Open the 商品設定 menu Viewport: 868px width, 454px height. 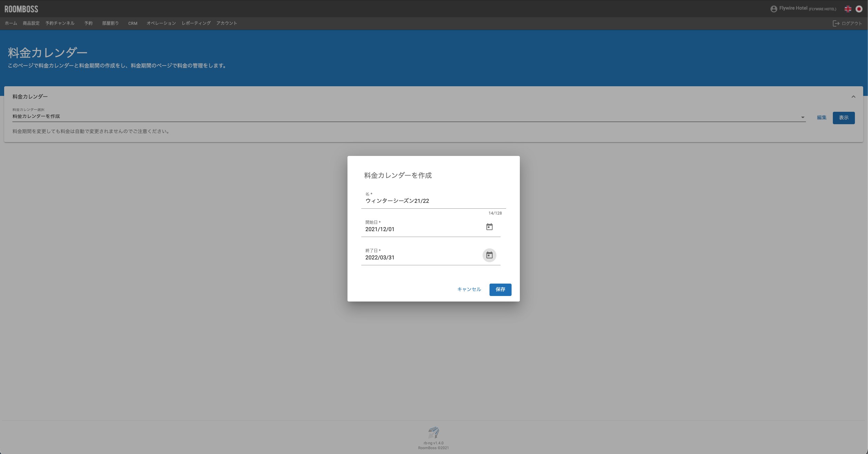pos(31,23)
